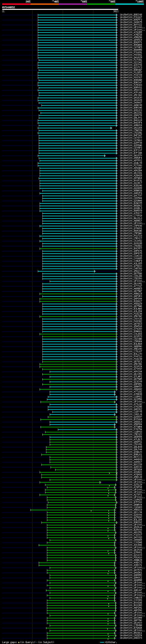Screen dimensions: 146x644
Task: Select the UniRef100_A5C3A2 hit
Action: 131,95
